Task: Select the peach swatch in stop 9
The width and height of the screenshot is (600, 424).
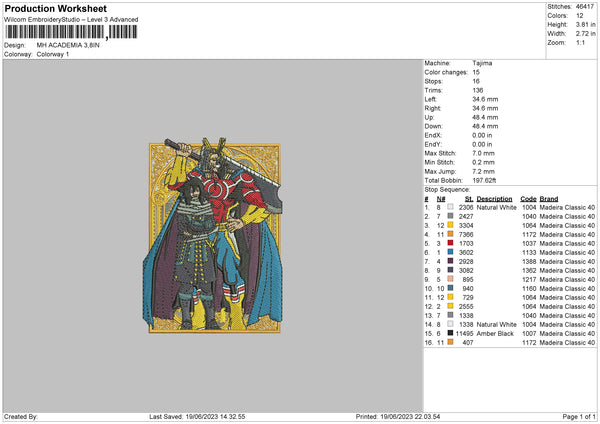Action: pos(450,279)
